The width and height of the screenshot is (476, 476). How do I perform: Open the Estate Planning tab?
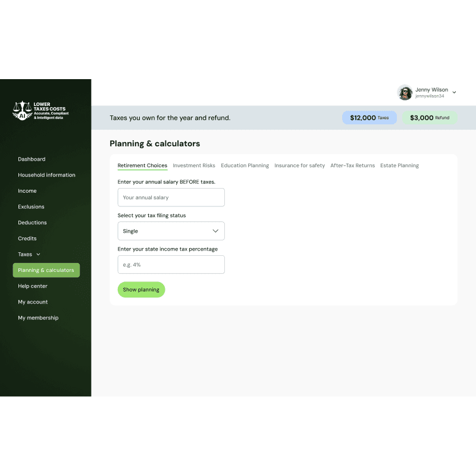click(399, 165)
